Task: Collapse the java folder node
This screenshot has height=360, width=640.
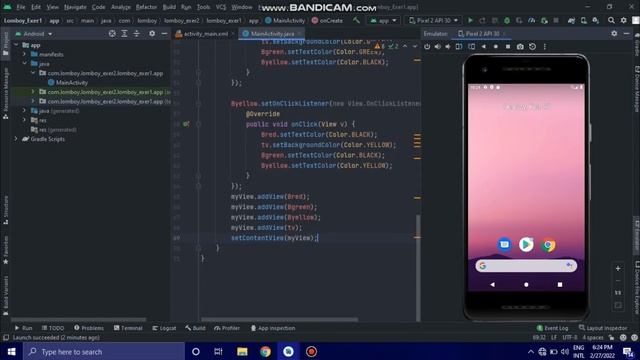Action: 24,64
